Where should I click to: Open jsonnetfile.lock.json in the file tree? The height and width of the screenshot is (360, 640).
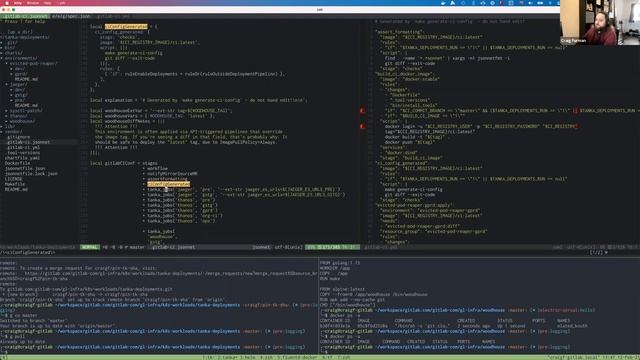31,174
